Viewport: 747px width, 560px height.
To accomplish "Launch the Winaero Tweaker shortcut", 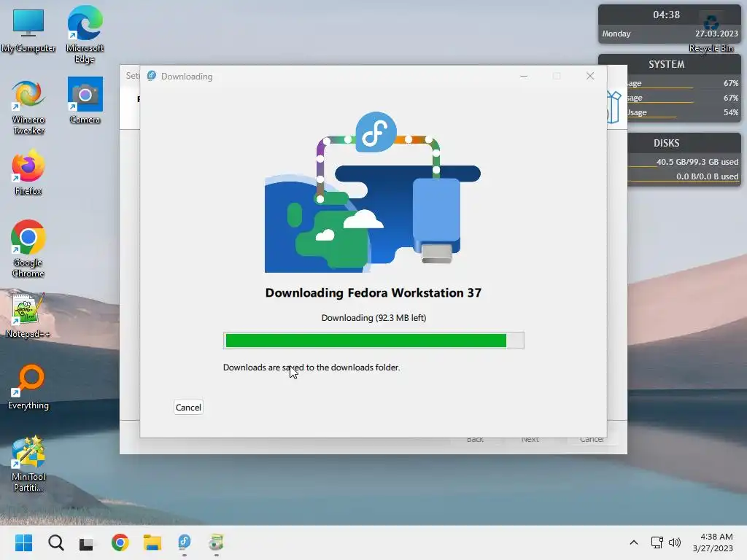I will click(x=28, y=108).
